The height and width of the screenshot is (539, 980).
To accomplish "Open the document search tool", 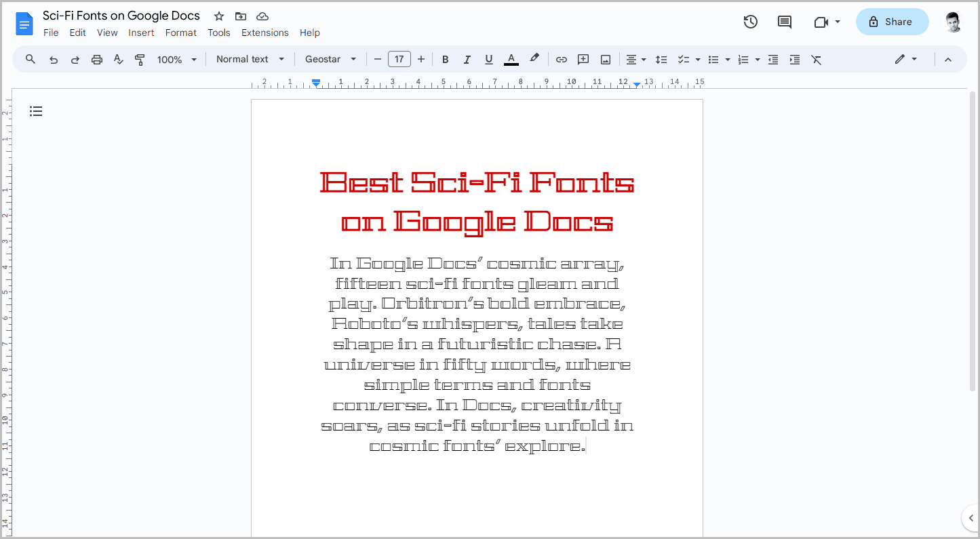I will tap(30, 59).
